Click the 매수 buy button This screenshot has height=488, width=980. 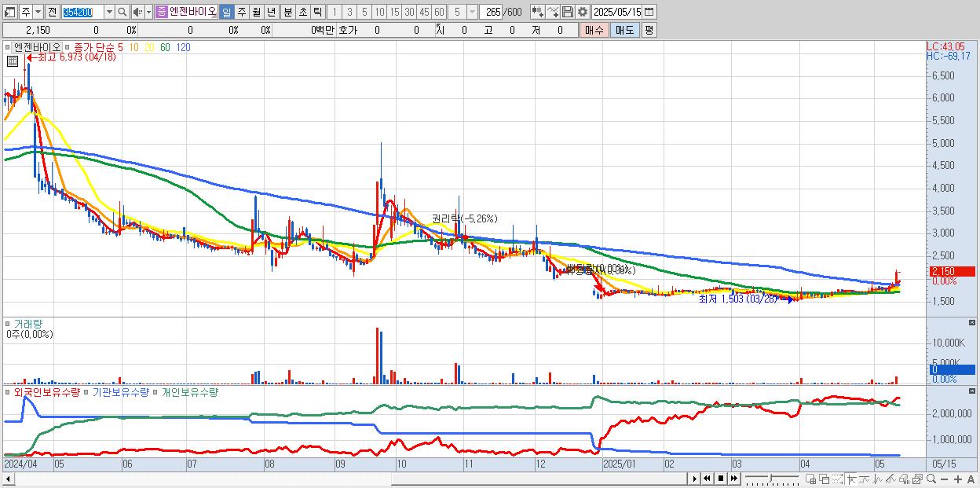pyautogui.click(x=594, y=30)
